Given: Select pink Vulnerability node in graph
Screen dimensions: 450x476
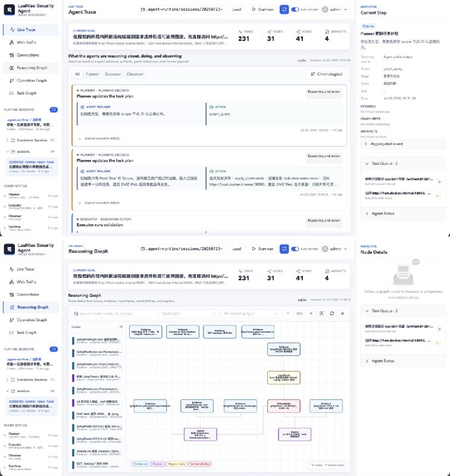Looking at the screenshot, I should tap(284, 406).
